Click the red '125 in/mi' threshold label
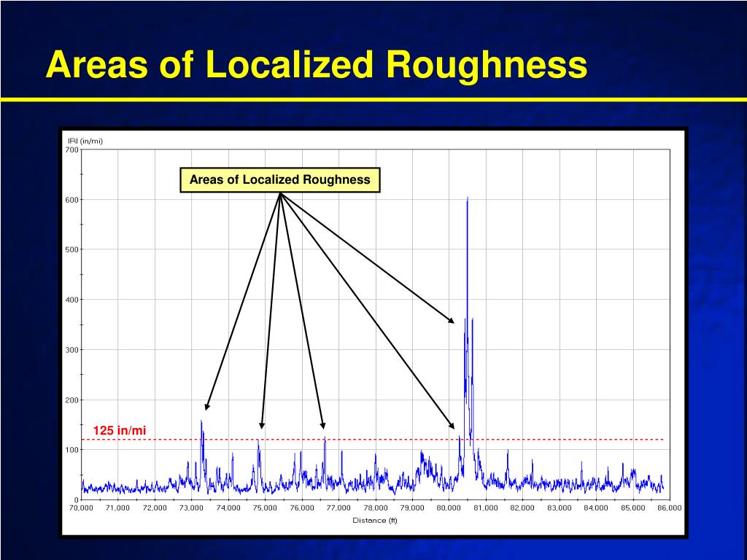The image size is (747, 560). click(119, 430)
